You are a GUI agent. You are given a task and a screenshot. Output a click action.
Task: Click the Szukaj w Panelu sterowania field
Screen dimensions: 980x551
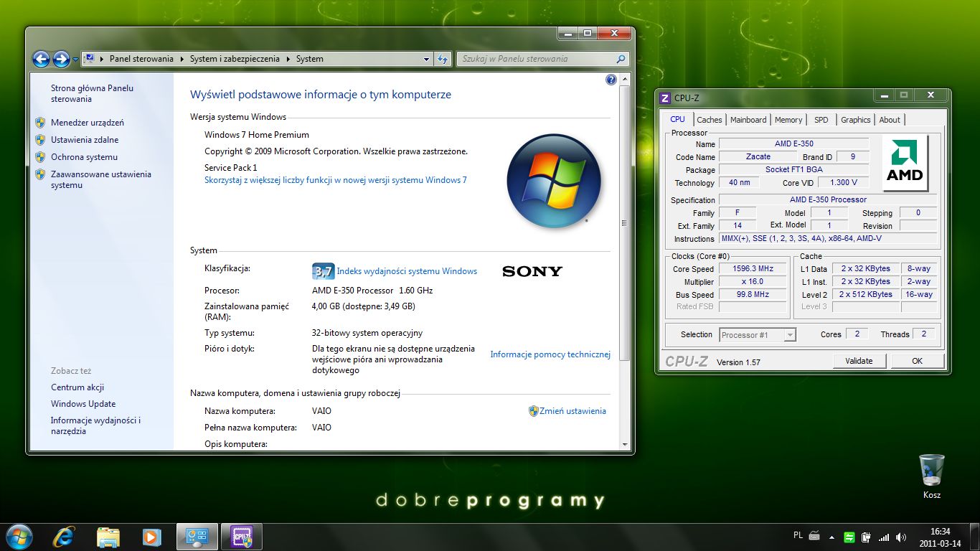[536, 59]
